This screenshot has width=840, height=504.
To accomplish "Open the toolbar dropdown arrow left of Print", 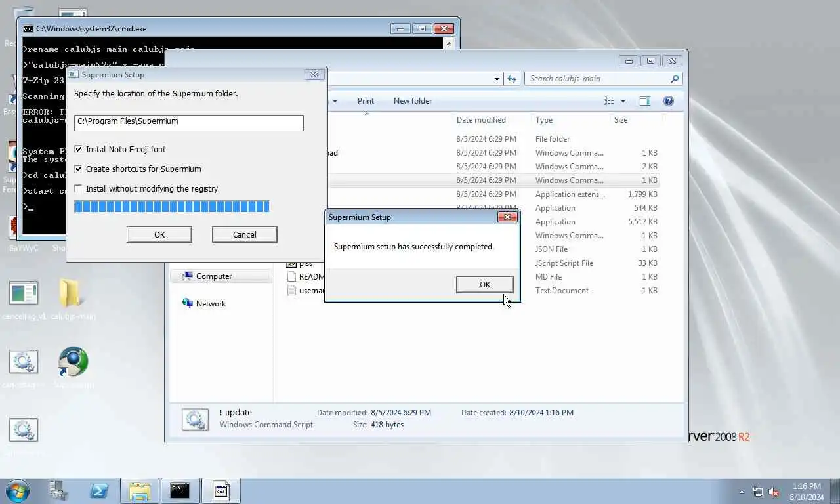I will click(335, 101).
